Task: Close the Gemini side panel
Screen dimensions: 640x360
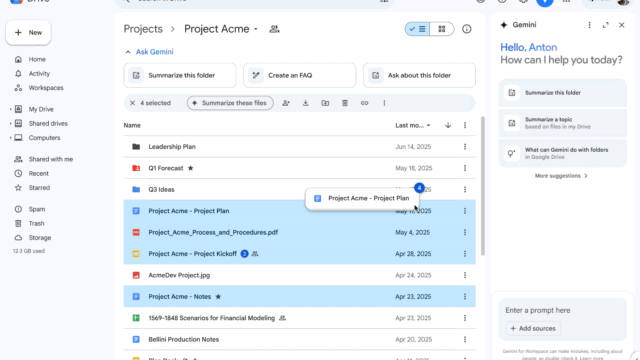Action: click(x=622, y=25)
